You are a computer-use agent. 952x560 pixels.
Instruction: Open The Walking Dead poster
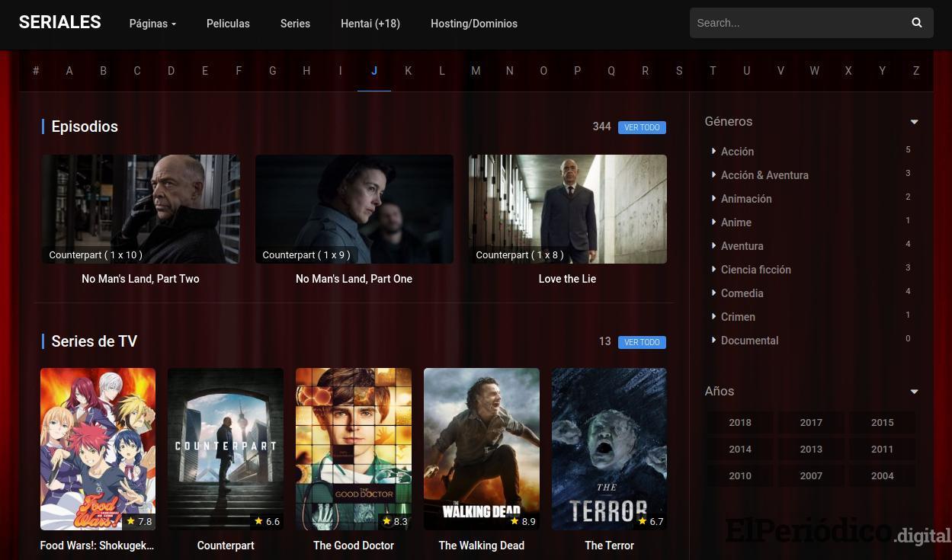(x=482, y=449)
